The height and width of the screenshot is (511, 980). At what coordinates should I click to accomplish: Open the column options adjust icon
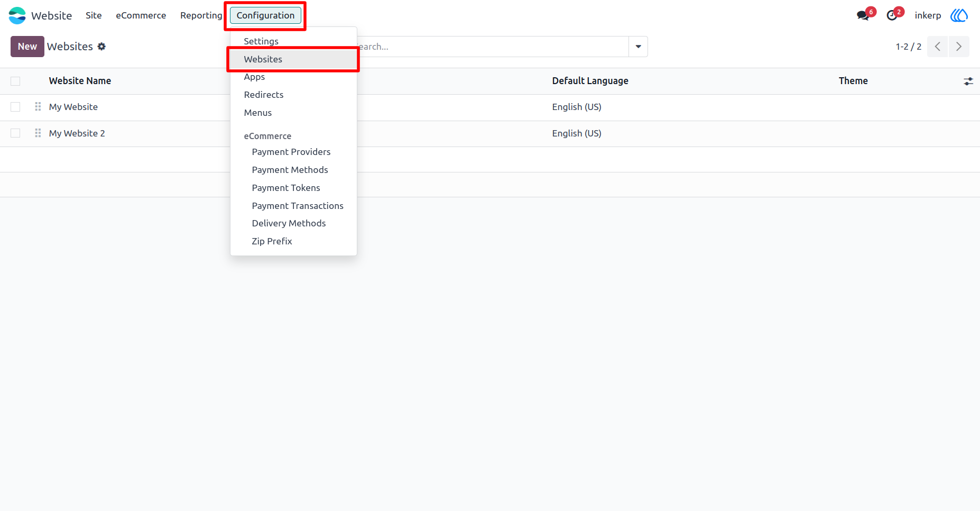968,81
